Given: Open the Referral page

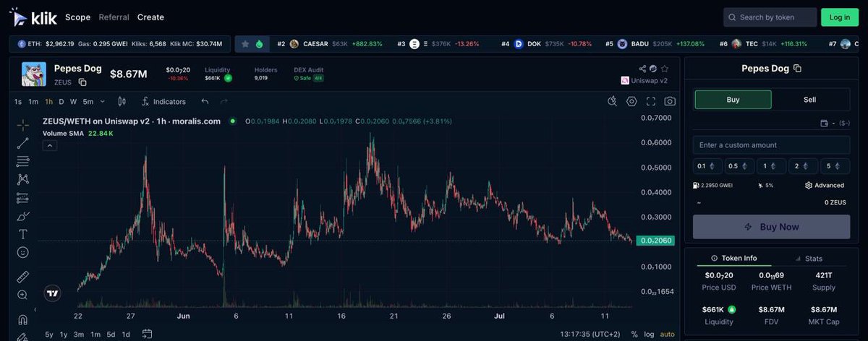Looking at the screenshot, I should pos(114,17).
